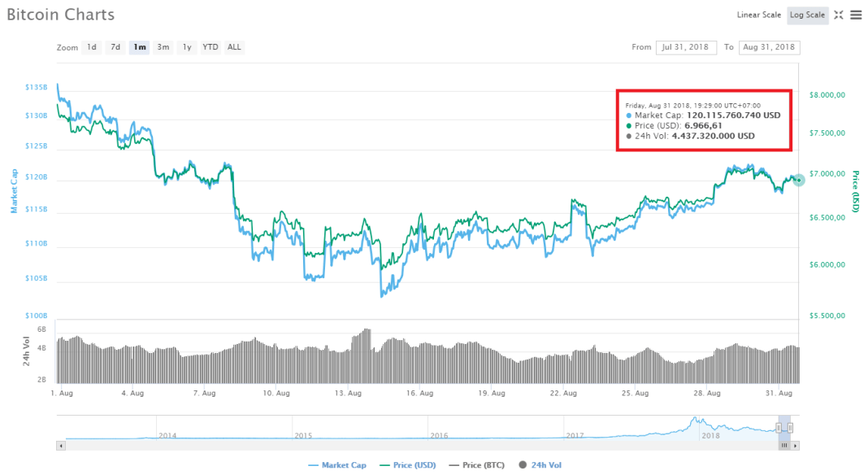Click the hovered data point marker
The width and height of the screenshot is (868, 475).
coord(798,180)
